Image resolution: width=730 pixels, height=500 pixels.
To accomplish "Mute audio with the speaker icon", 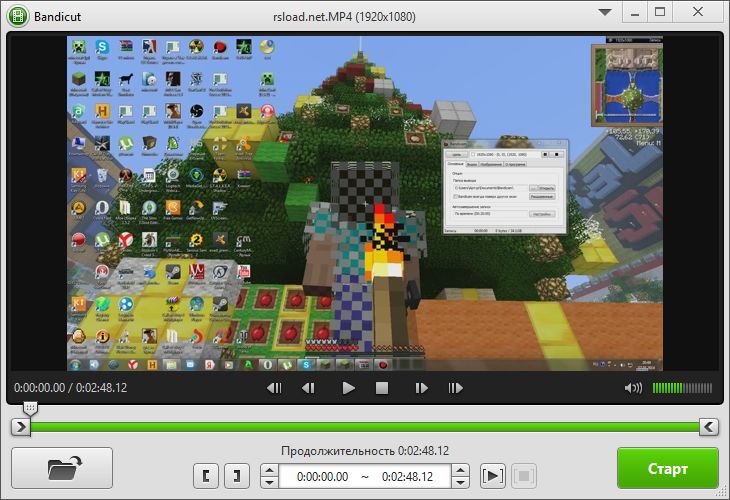I will pyautogui.click(x=633, y=388).
